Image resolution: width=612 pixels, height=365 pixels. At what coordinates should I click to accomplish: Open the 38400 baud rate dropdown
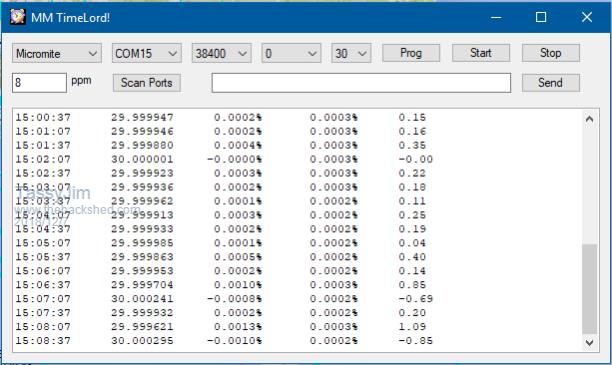[x=221, y=53]
